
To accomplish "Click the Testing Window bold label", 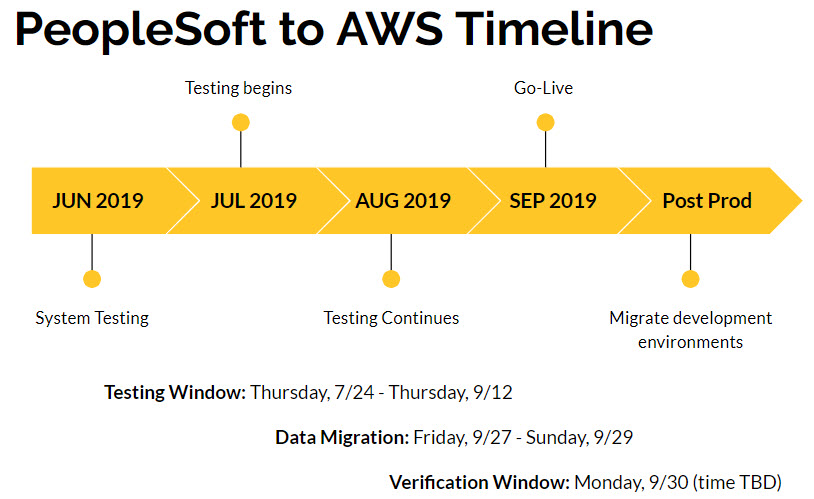I will pyautogui.click(x=175, y=393).
